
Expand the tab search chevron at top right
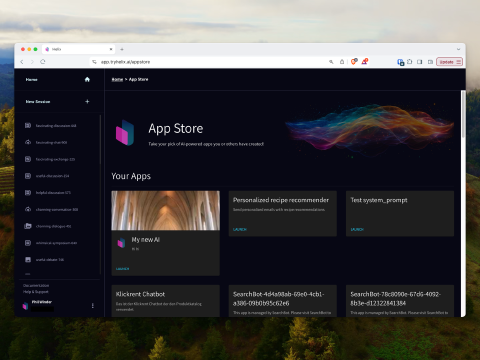[458, 49]
